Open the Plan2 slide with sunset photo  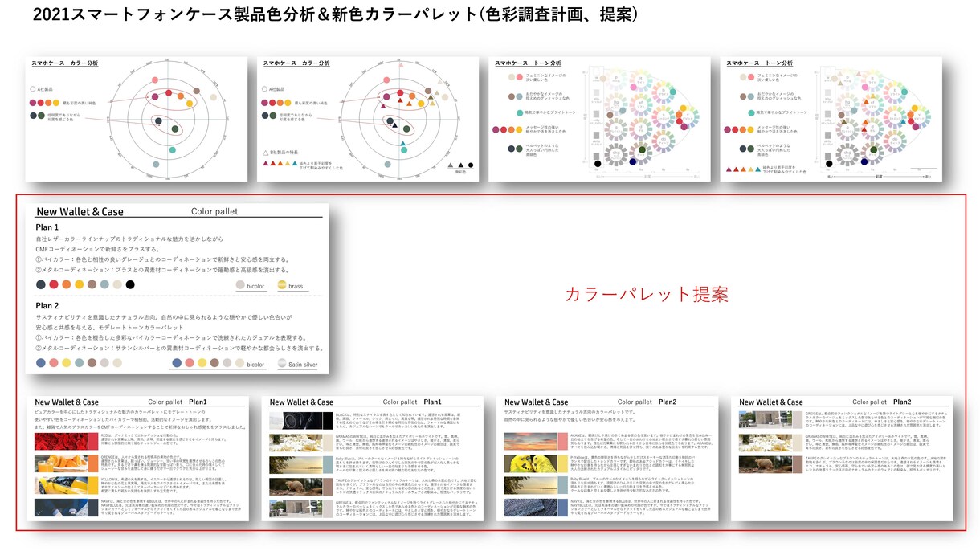coord(607,458)
